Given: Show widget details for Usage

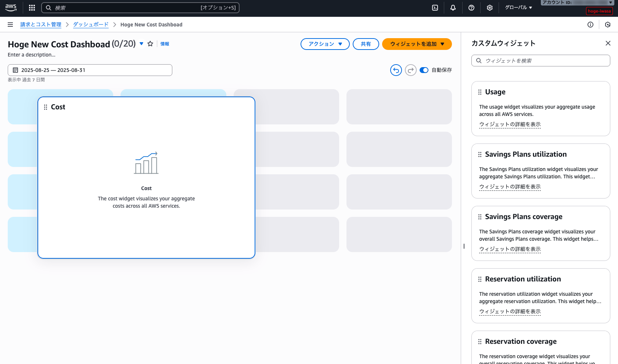Looking at the screenshot, I should click(x=510, y=124).
